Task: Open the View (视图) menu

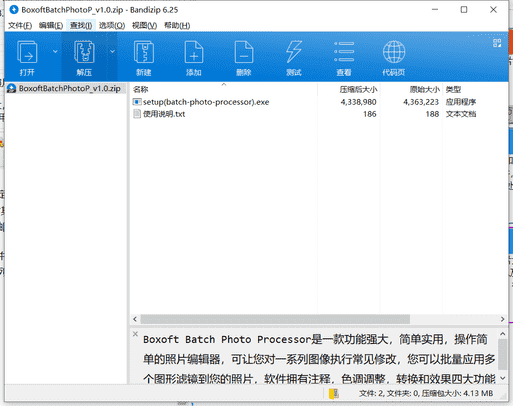Action: pos(144,25)
